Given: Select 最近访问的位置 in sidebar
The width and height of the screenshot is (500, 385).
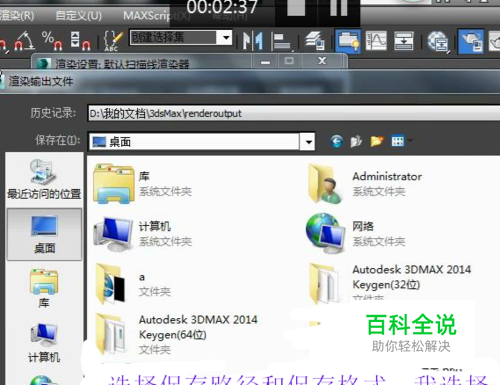Looking at the screenshot, I should click(44, 179).
